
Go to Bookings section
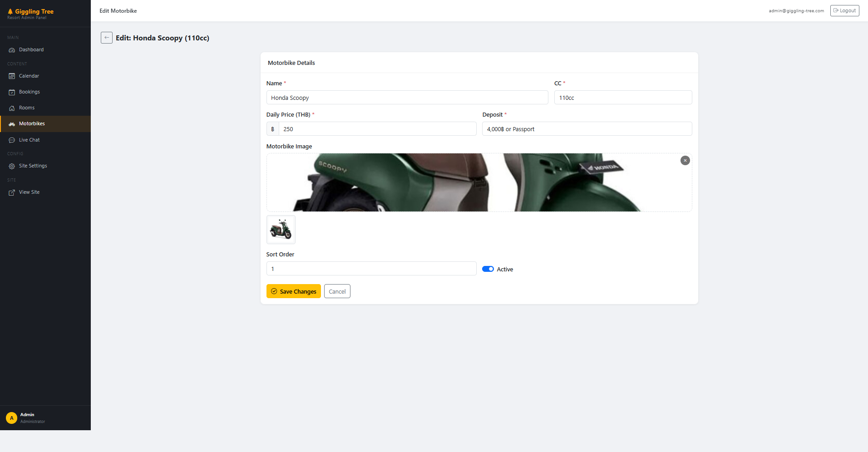coord(45,92)
